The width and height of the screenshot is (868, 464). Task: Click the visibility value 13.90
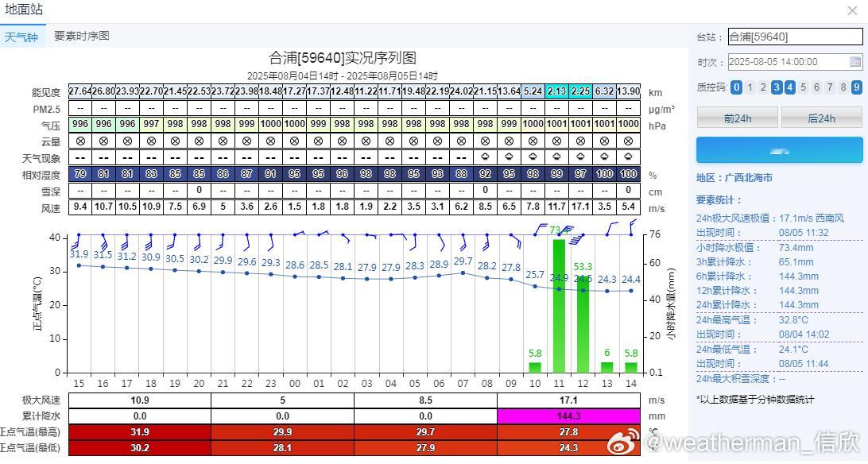(628, 91)
